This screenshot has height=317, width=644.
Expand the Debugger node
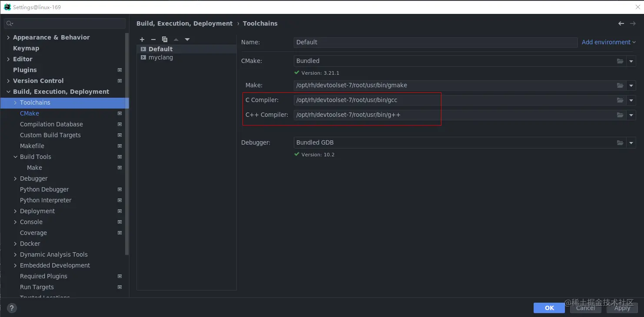(x=15, y=178)
